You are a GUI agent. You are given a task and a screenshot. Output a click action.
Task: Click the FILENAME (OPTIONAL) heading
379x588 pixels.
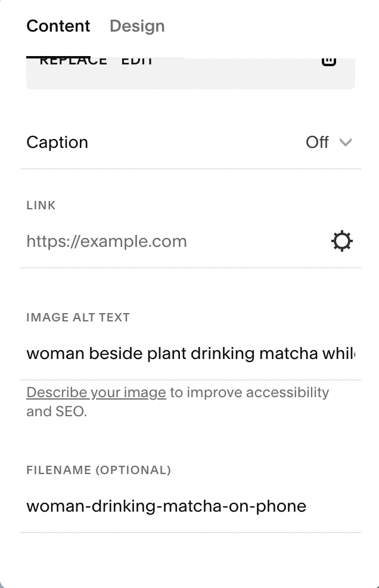point(98,470)
